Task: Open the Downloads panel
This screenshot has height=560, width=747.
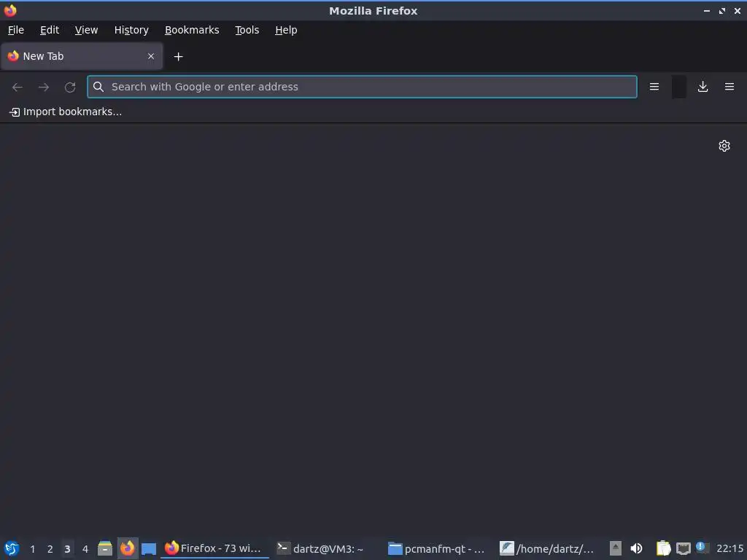Action: [x=703, y=87]
